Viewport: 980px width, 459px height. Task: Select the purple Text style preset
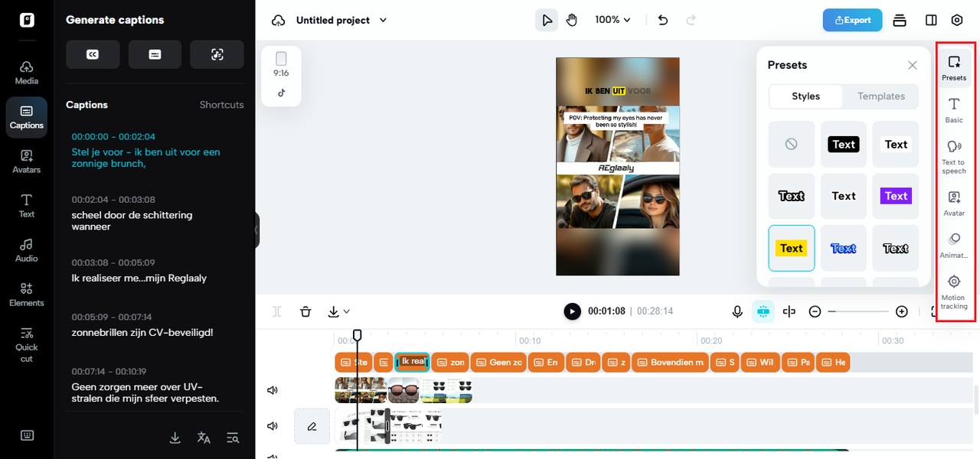click(x=896, y=196)
